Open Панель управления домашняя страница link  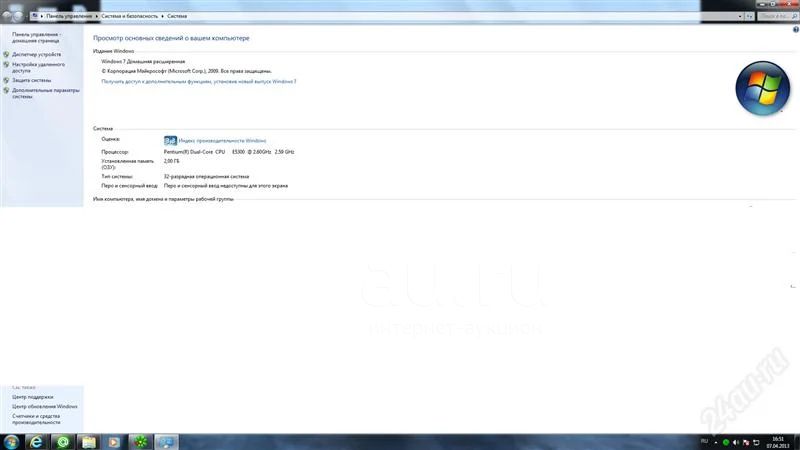click(36, 37)
